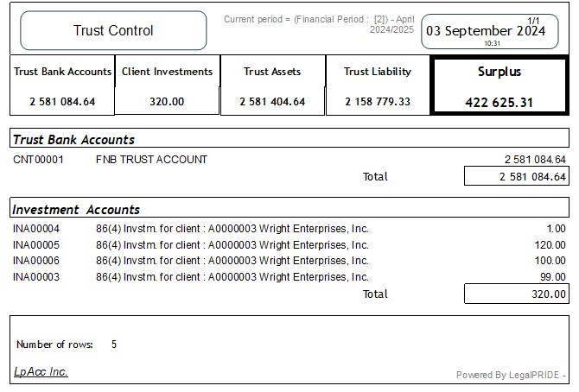The width and height of the screenshot is (579, 392).
Task: Open the Surplus summary tile
Action: coord(499,85)
